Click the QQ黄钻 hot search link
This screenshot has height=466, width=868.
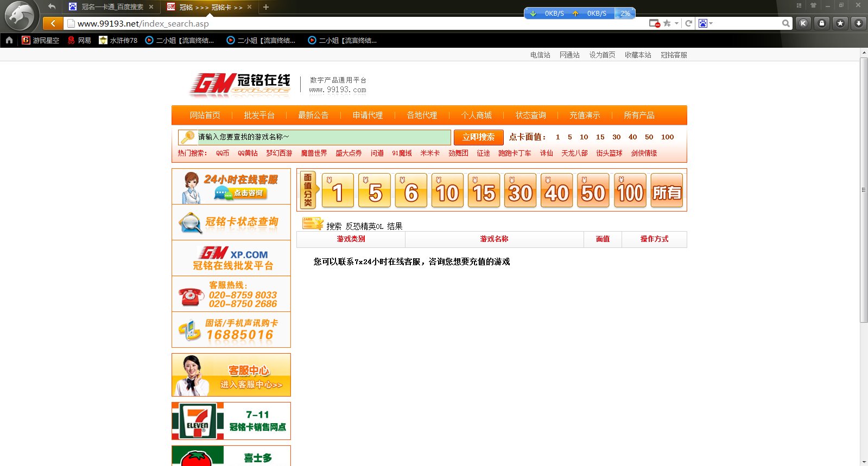pyautogui.click(x=248, y=153)
